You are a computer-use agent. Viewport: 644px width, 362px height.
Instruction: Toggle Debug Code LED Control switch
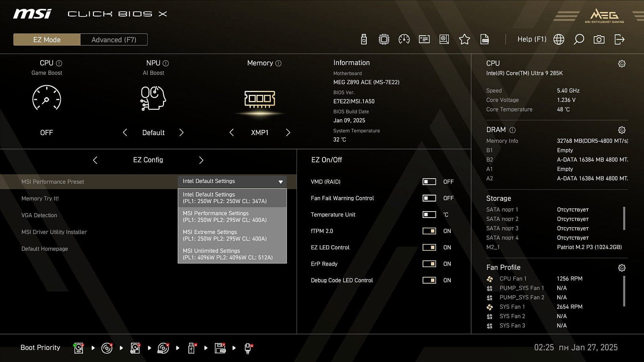click(x=429, y=280)
